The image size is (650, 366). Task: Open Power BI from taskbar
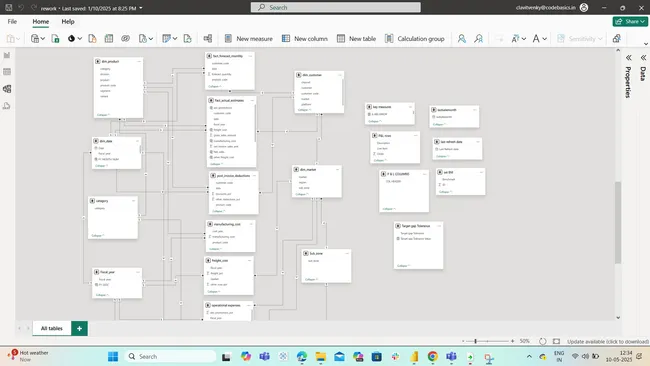click(414, 356)
